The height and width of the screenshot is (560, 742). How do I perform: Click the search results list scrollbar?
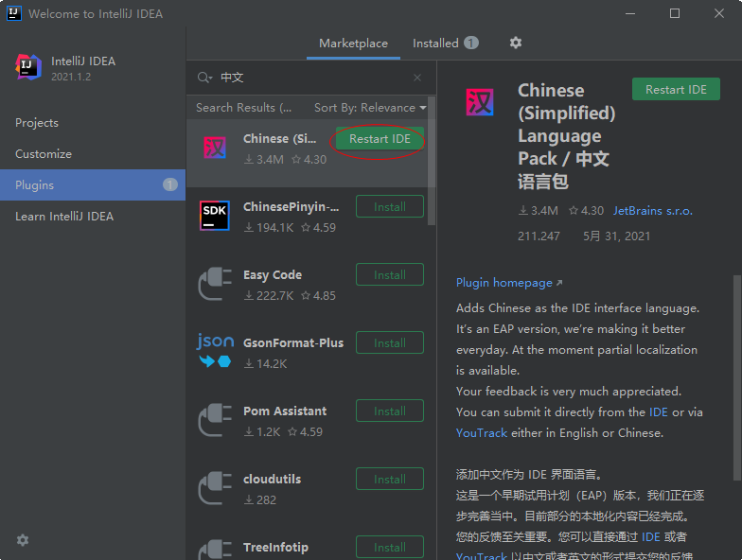tap(432, 161)
